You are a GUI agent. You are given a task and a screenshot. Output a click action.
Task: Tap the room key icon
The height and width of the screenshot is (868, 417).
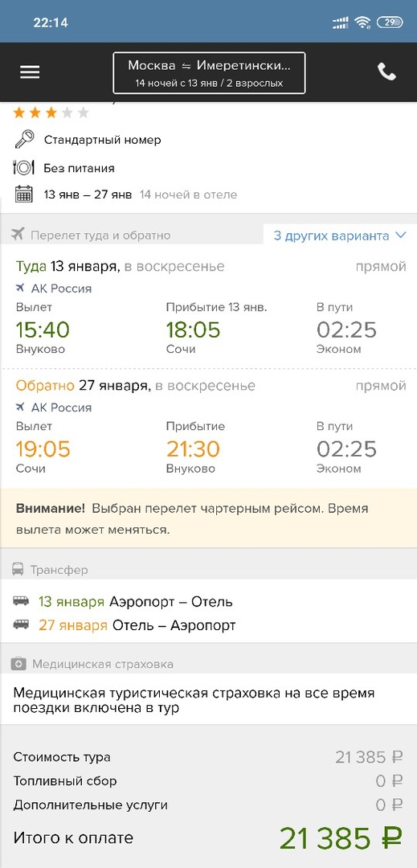(24, 140)
